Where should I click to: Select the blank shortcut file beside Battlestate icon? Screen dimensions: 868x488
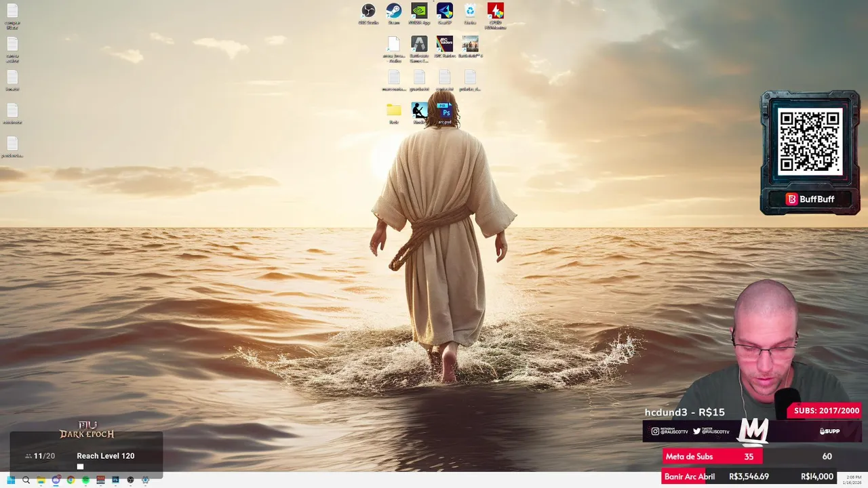(393, 49)
